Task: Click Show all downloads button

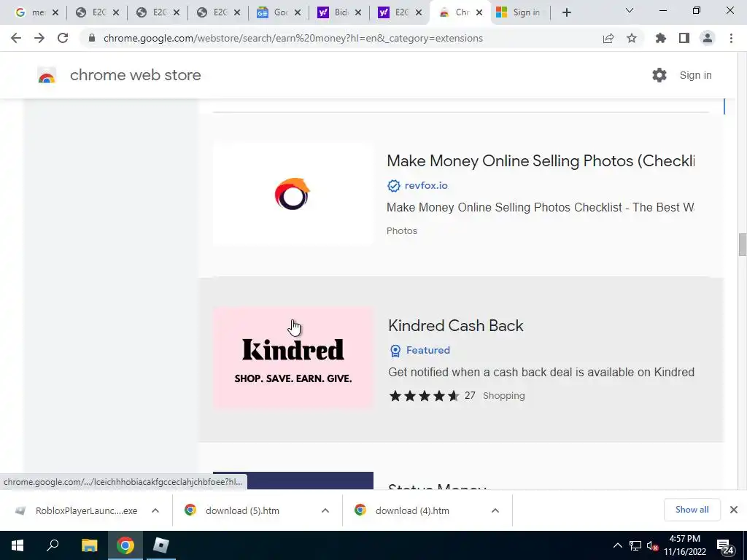Action: pos(692,510)
